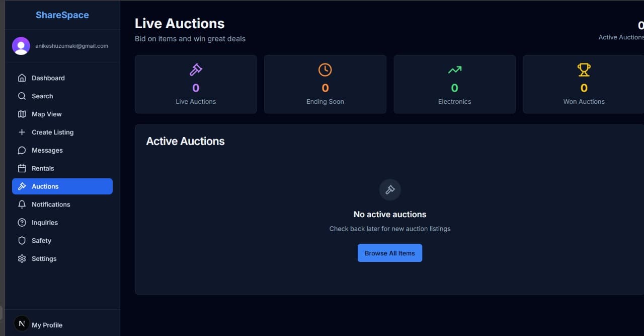The height and width of the screenshot is (336, 644).
Task: Select the Electronics stat card
Action: [454, 84]
